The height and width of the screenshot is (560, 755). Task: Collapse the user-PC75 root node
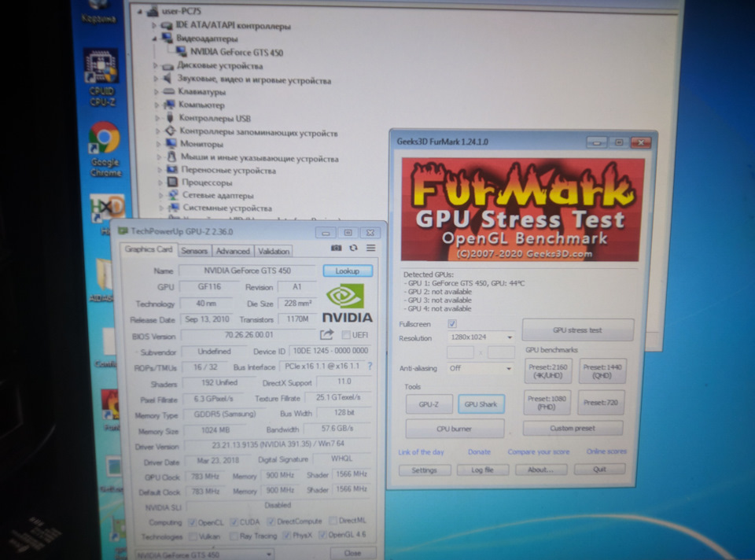tap(139, 12)
